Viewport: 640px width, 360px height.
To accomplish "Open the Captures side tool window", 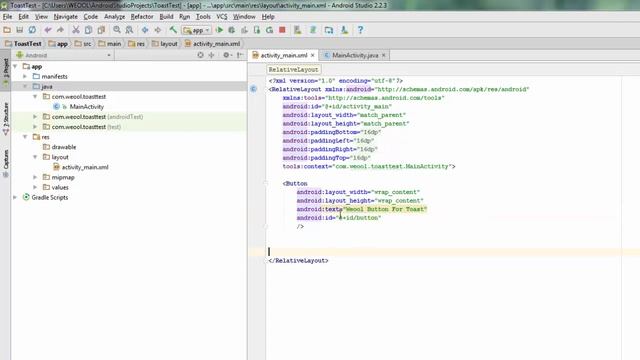I will 6,163.
